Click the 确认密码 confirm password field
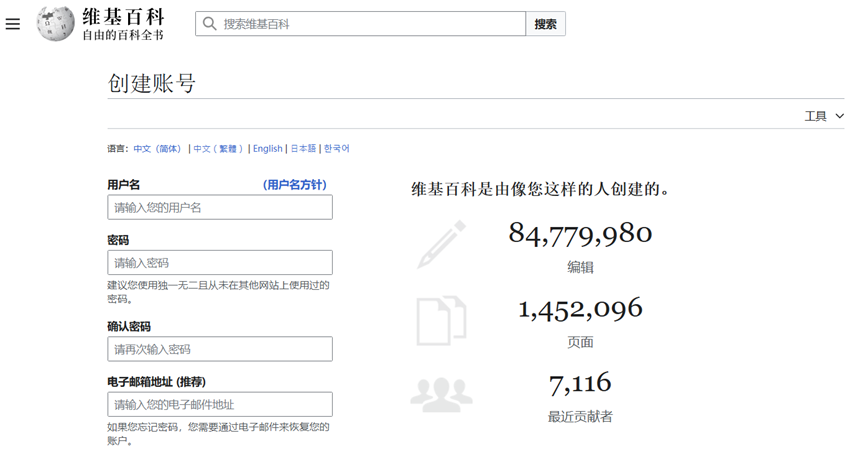Viewport: 865px width, 459px height. [x=220, y=349]
